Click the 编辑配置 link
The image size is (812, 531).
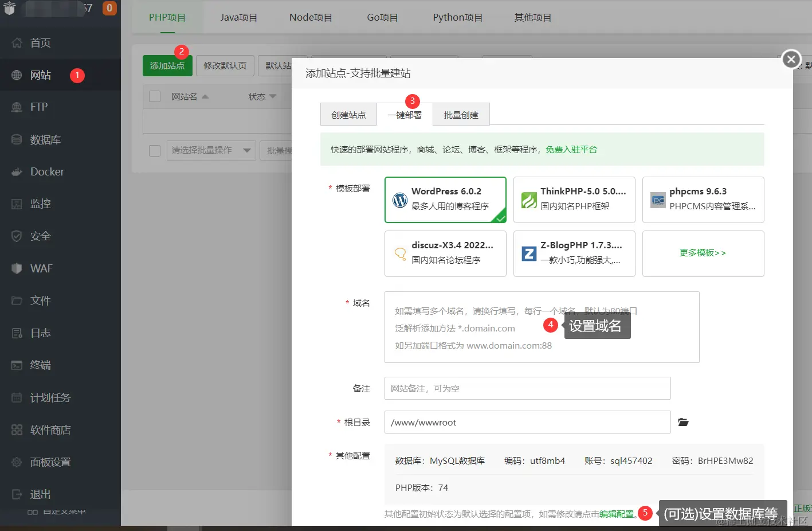(617, 514)
